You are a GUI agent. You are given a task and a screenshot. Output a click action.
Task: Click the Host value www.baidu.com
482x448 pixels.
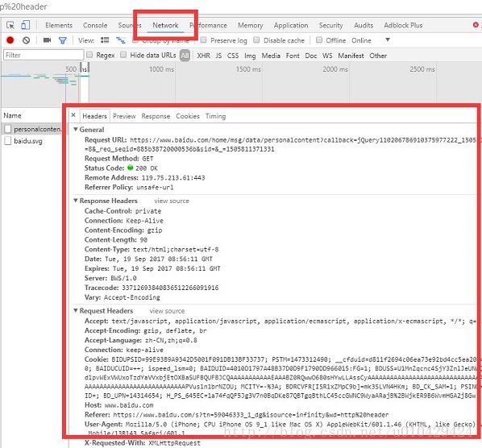coord(129,405)
